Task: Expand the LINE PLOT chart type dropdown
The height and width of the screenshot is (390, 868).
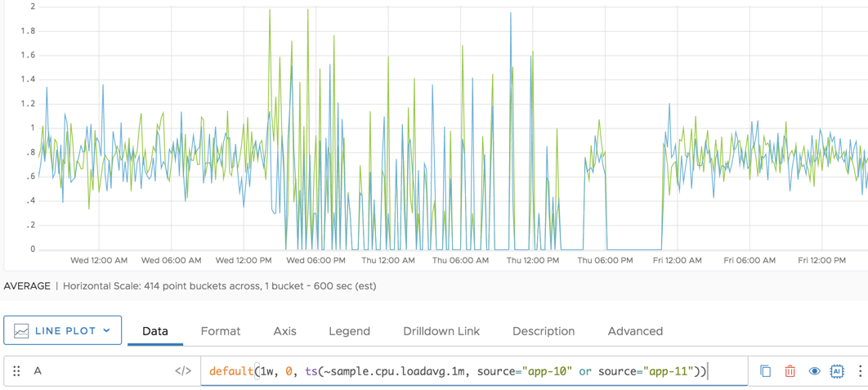Action: pos(106,331)
